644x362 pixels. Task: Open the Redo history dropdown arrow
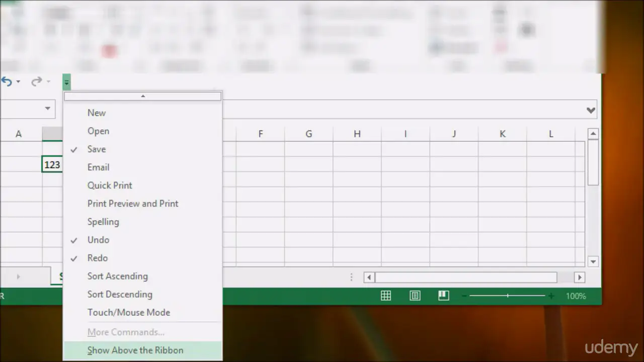pyautogui.click(x=48, y=81)
